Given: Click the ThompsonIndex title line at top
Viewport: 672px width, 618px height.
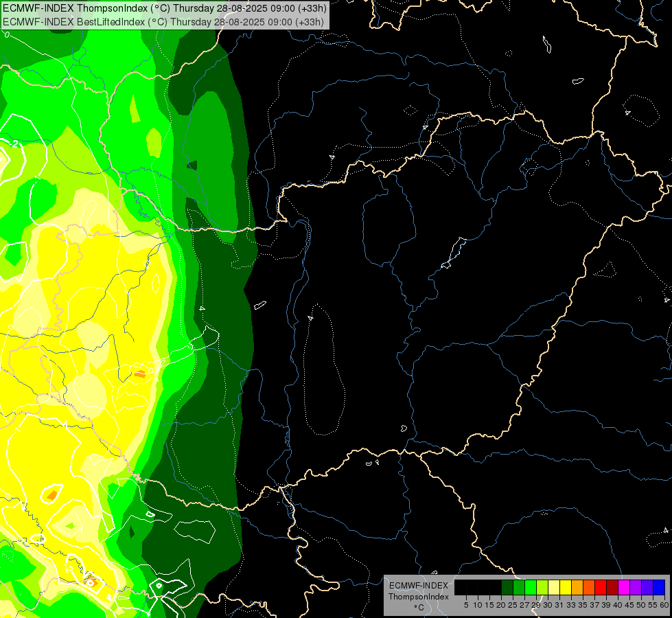Looking at the screenshot, I should (165, 8).
